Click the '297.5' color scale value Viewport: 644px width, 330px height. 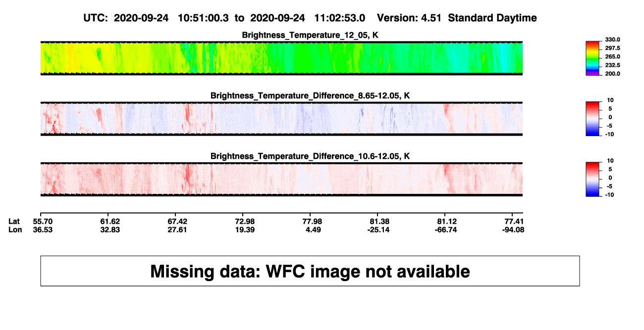click(x=613, y=48)
